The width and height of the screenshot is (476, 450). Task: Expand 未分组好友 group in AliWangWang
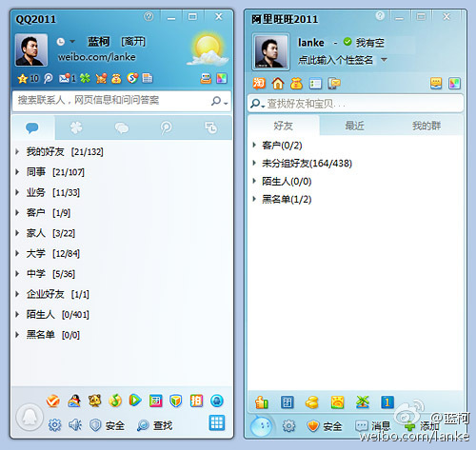click(x=254, y=163)
